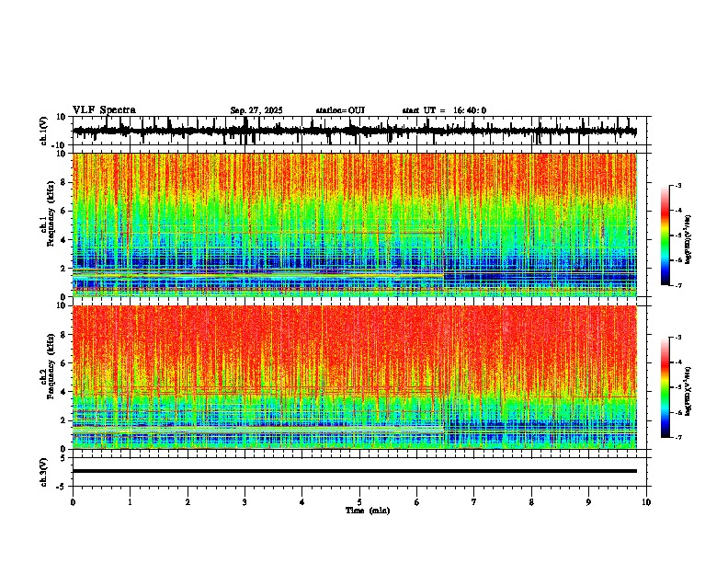
Task: Click the ch.1 color scale bar
Action: click(665, 236)
